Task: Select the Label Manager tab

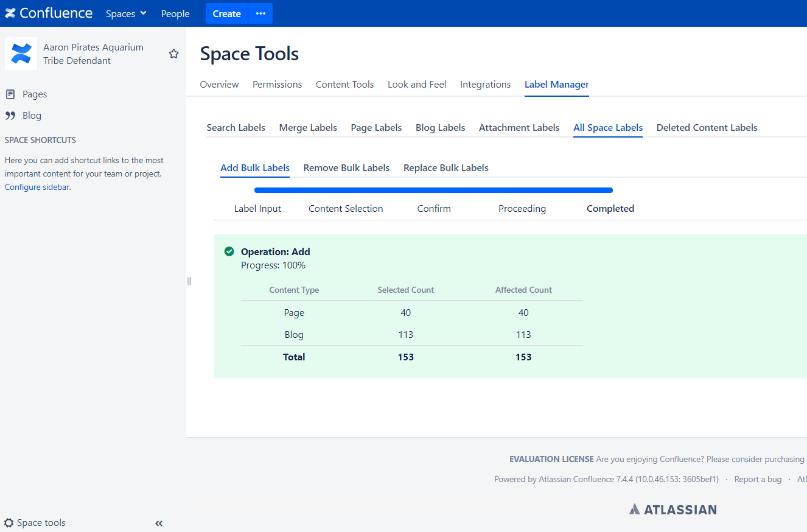Action: pyautogui.click(x=557, y=85)
